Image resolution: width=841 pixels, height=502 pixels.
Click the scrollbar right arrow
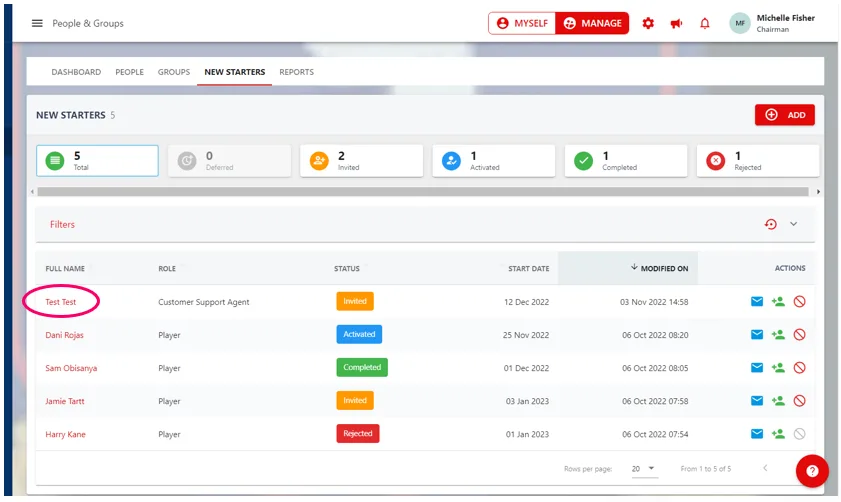click(x=818, y=191)
